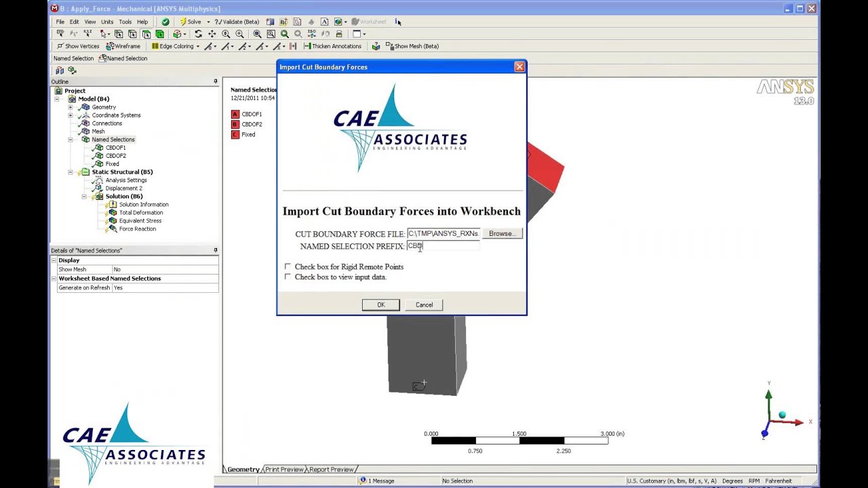
Task: Toggle the Magnifier Window icon
Action: click(x=271, y=34)
